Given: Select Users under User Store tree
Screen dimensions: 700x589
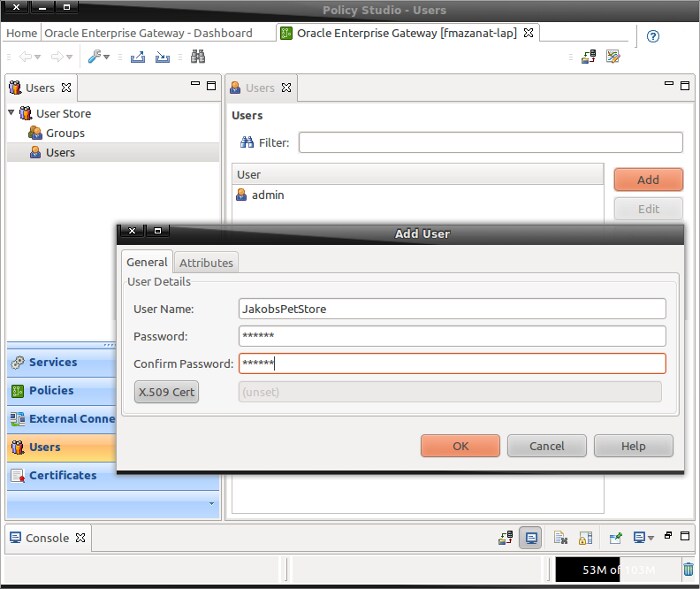Looking at the screenshot, I should pyautogui.click(x=60, y=152).
